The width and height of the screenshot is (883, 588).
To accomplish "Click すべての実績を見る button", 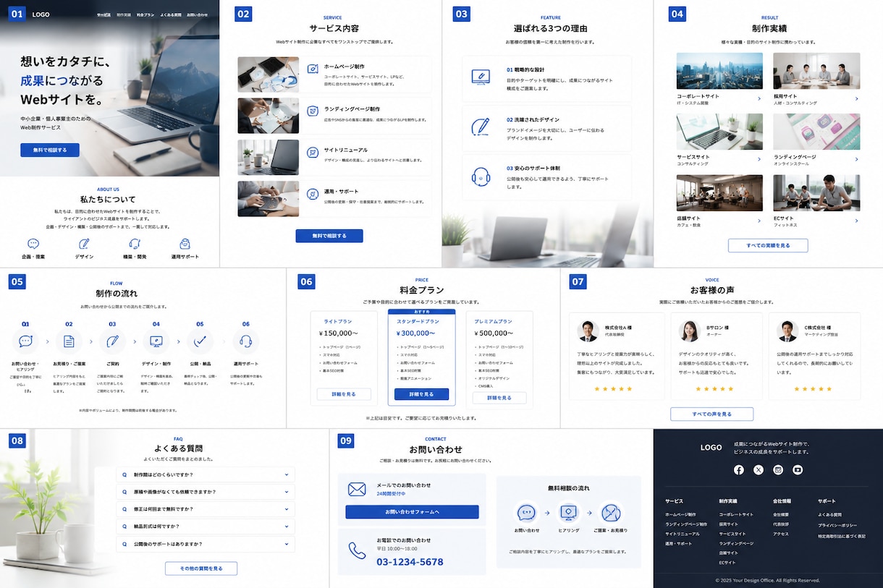I will (768, 245).
